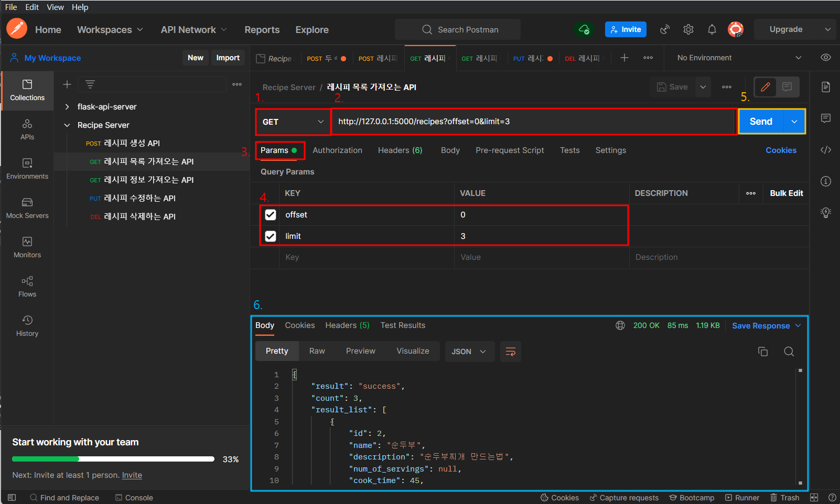Toggle the sidebar with bottom-left icon
840x504 pixels.
click(12, 497)
